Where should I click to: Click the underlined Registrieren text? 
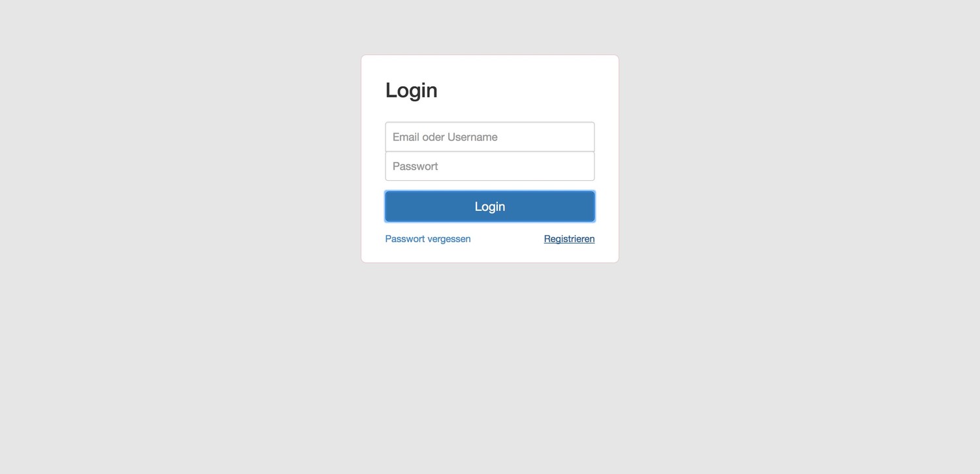coord(569,239)
